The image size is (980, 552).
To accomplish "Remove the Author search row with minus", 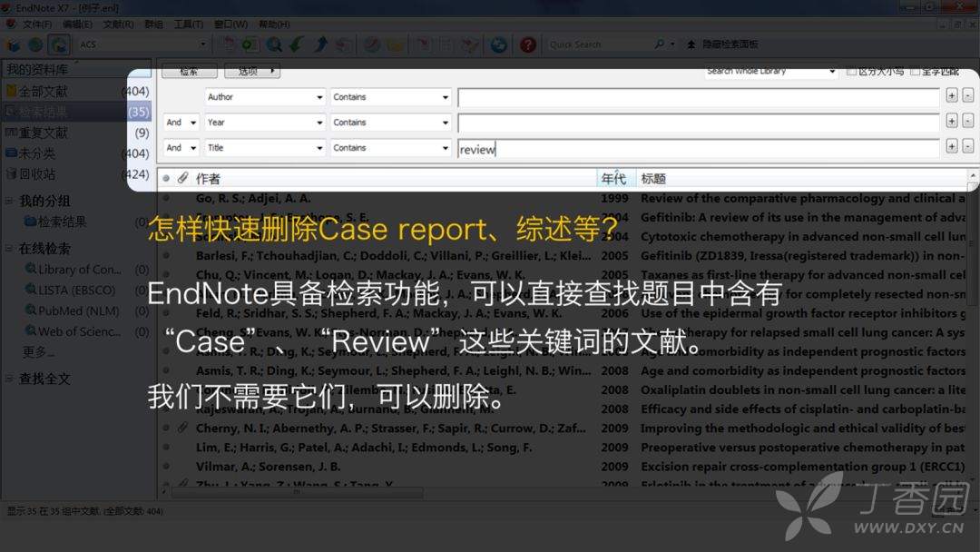I will click(x=967, y=95).
